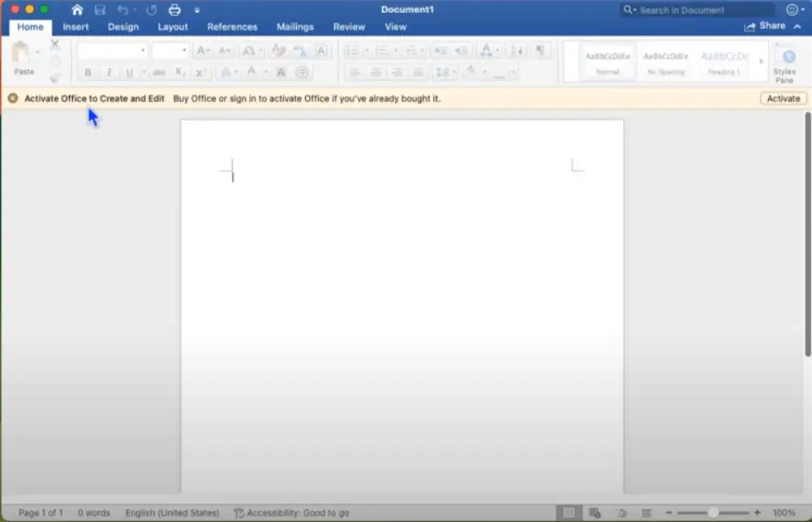
Task: Click the Home icon in title bar
Action: pyautogui.click(x=77, y=10)
